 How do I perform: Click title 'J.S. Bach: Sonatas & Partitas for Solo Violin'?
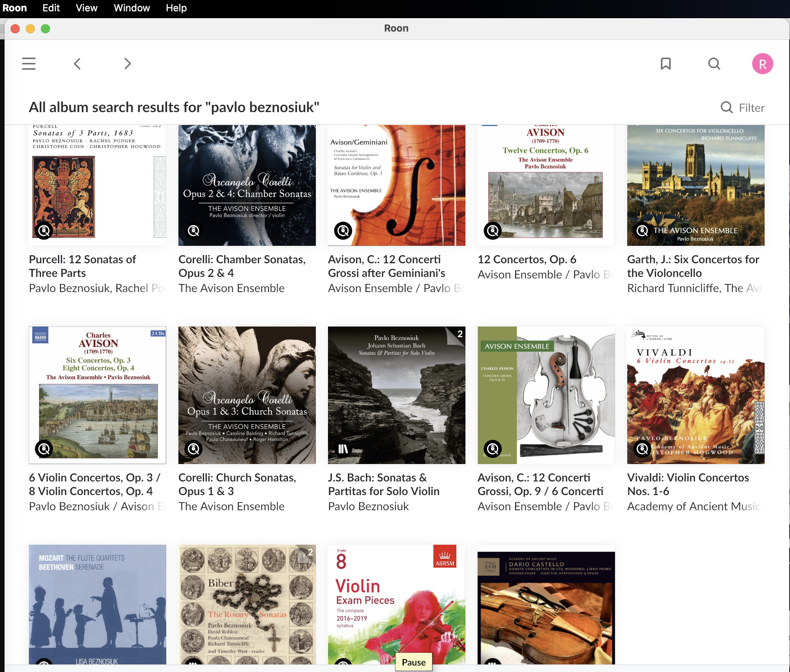(384, 484)
